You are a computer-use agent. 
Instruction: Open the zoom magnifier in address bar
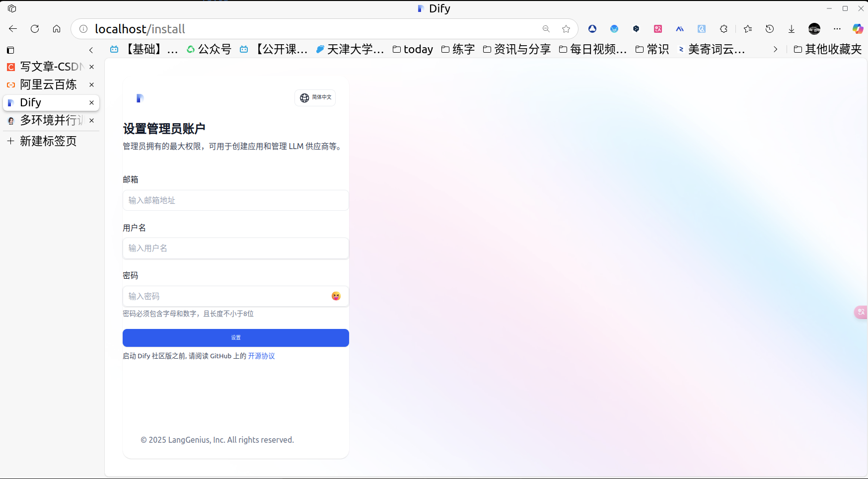click(x=546, y=29)
